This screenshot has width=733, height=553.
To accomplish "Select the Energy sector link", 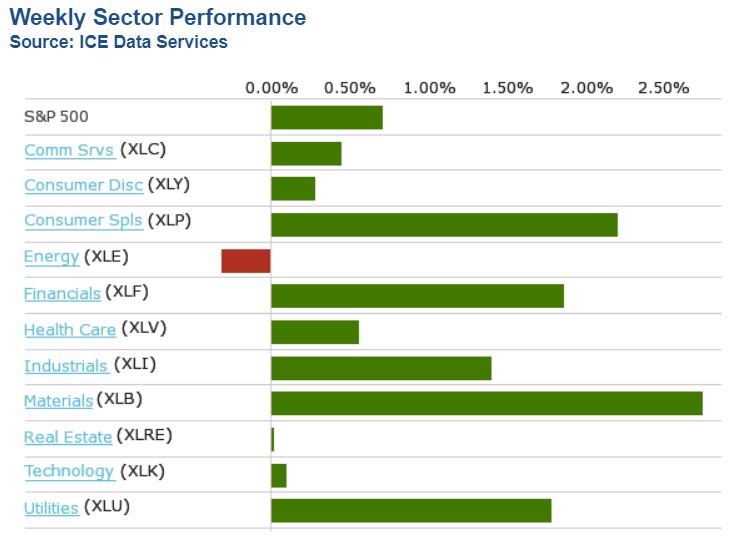I will (x=51, y=257).
